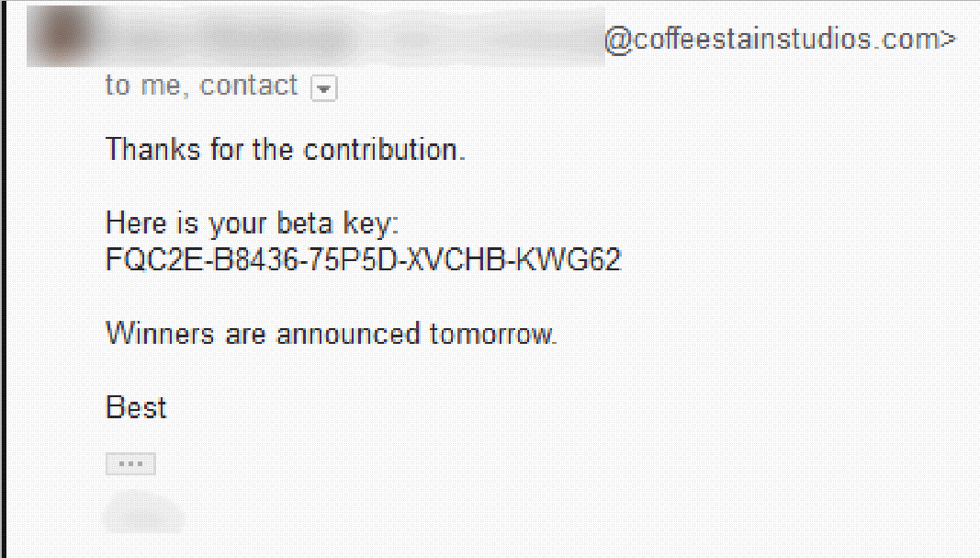The height and width of the screenshot is (558, 980).
Task: Click the word 'contribution' in the first line
Action: 380,150
